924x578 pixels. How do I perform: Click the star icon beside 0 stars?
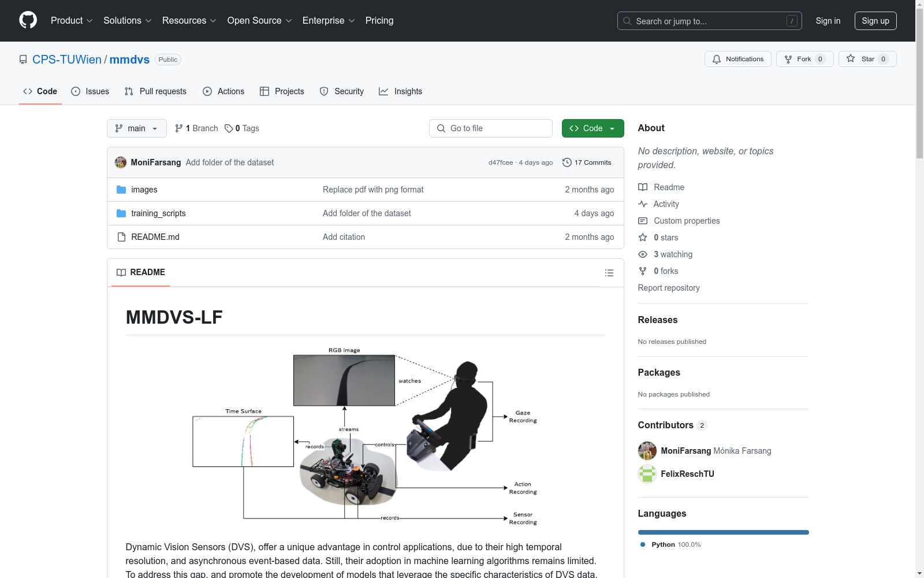point(643,238)
